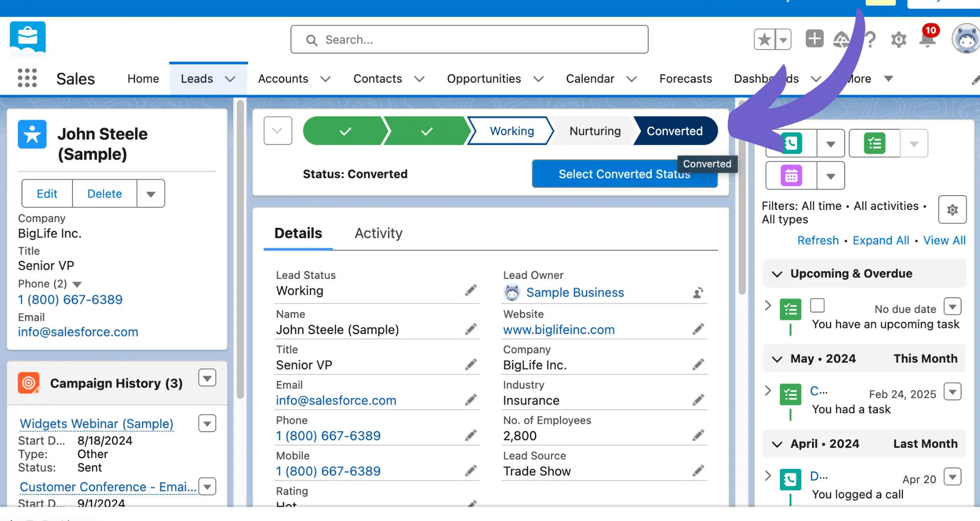980x521 pixels.
Task: Switch to the Activity tab
Action: pyautogui.click(x=378, y=233)
